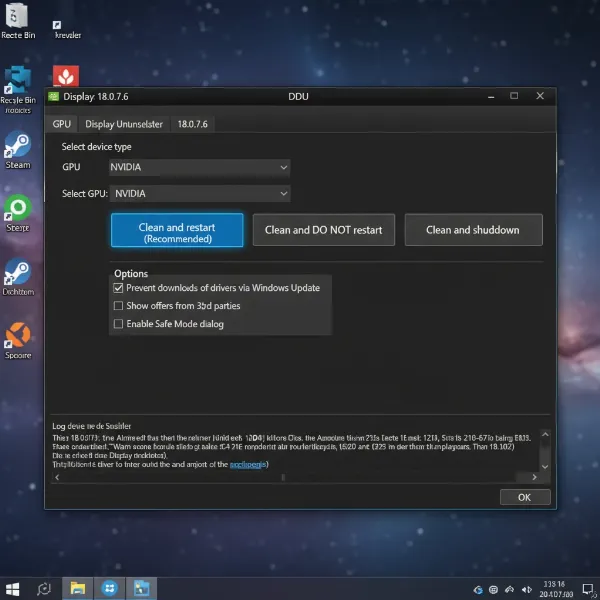Open the 'Recaje Bin' desktop shortcut
This screenshot has height=600, width=600.
pos(18,90)
